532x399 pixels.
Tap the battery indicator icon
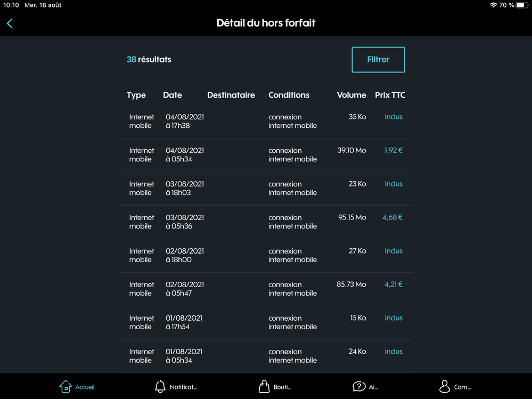pos(521,5)
